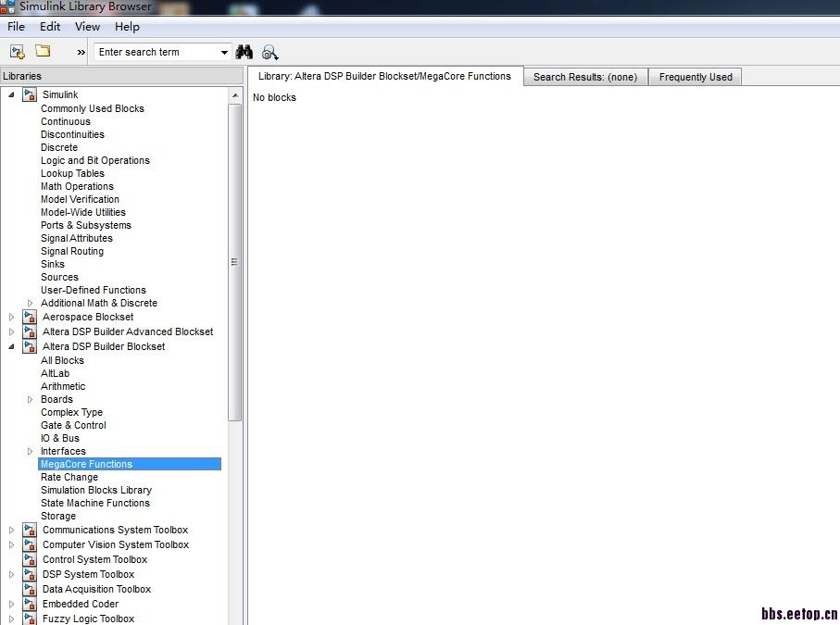Select Signal Attributes library
840x625 pixels.
click(77, 238)
